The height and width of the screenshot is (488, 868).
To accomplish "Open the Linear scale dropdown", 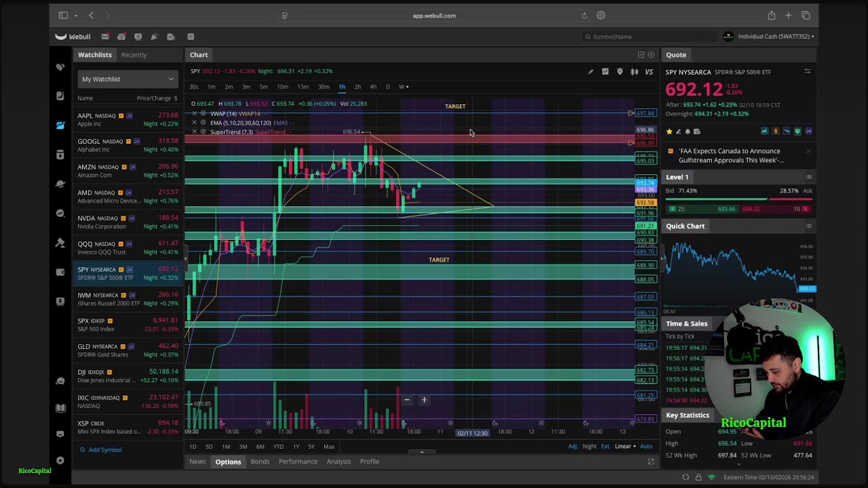I will click(x=625, y=447).
